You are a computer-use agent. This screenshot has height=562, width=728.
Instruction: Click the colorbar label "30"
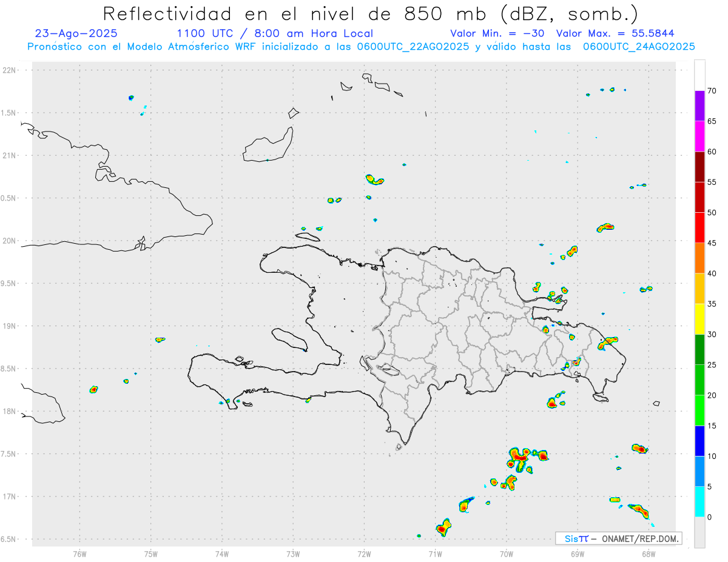pyautogui.click(x=712, y=334)
